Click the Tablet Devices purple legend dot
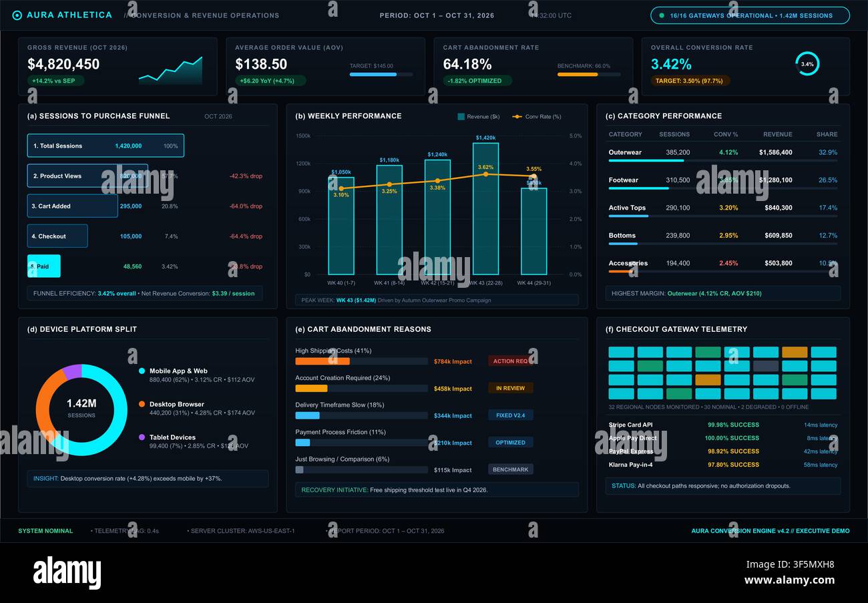The image size is (868, 603). coord(142,437)
